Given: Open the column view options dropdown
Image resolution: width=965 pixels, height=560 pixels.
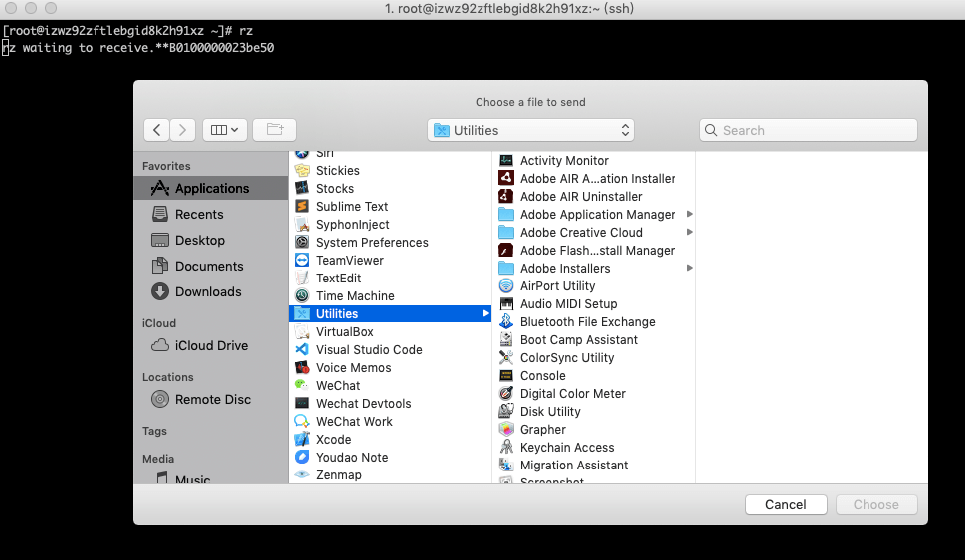Looking at the screenshot, I should click(x=225, y=130).
